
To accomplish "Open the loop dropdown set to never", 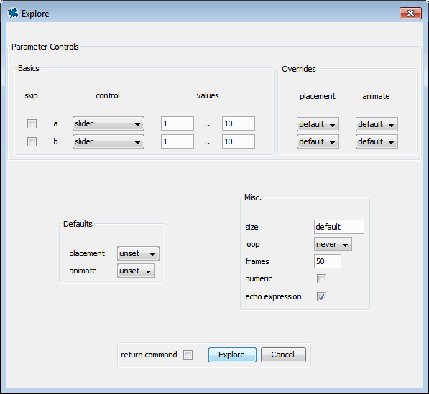I will (333, 244).
